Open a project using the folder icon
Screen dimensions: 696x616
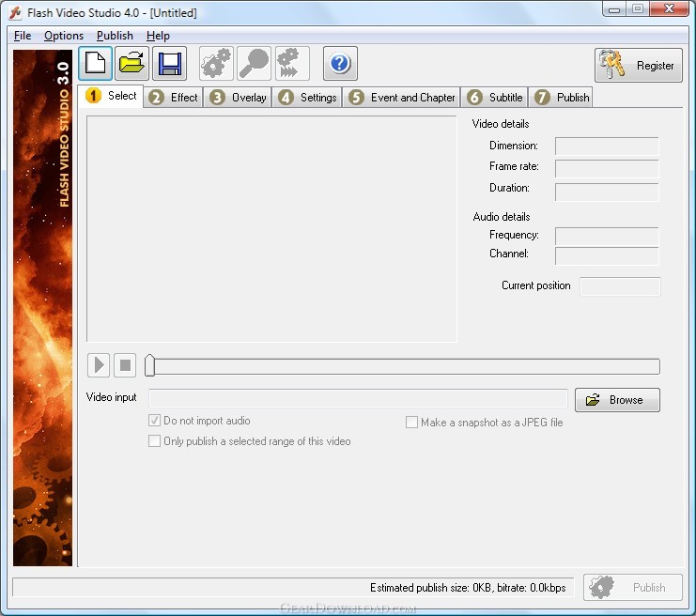(x=131, y=64)
